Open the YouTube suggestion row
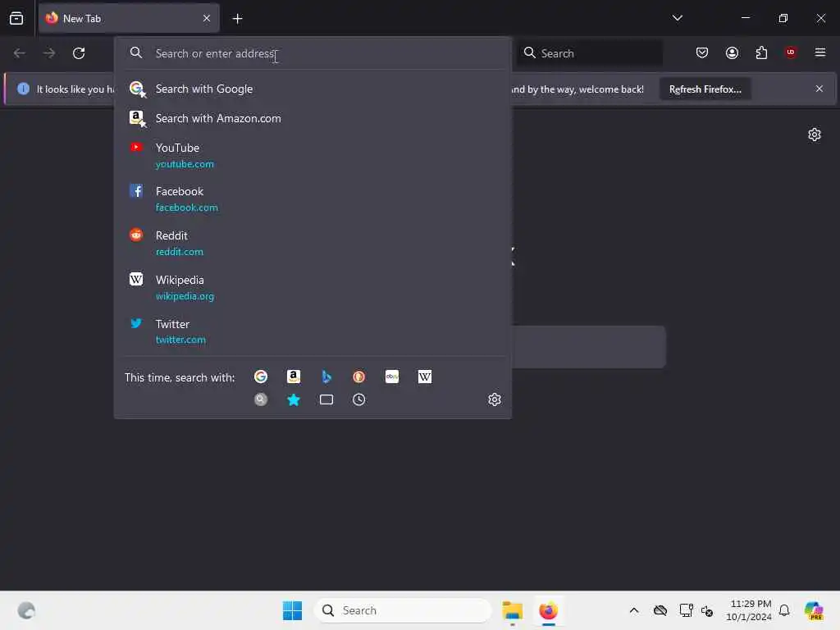Screen dimensions: 840x630 click(313, 155)
